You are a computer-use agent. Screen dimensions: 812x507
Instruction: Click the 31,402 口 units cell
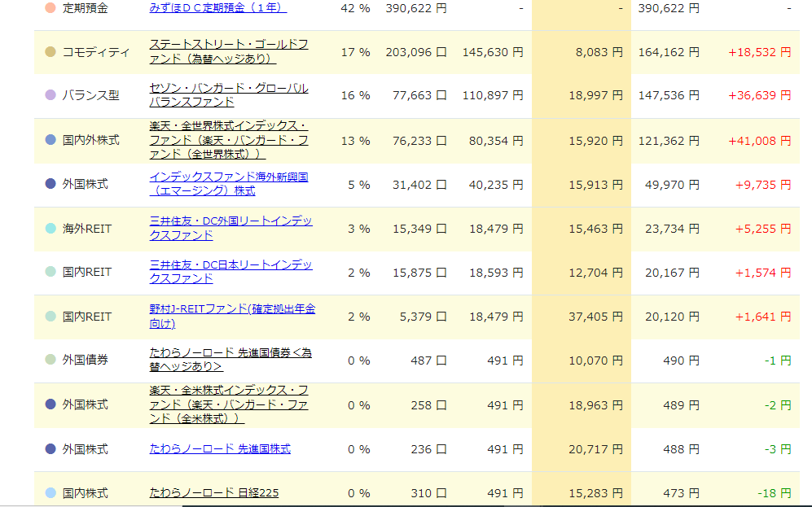pos(420,185)
